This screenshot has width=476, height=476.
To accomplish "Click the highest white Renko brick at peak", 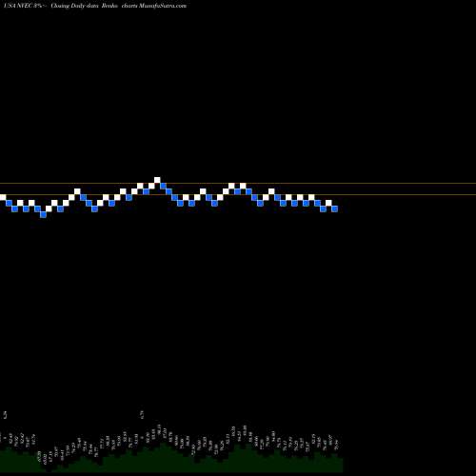I will coord(157,180).
